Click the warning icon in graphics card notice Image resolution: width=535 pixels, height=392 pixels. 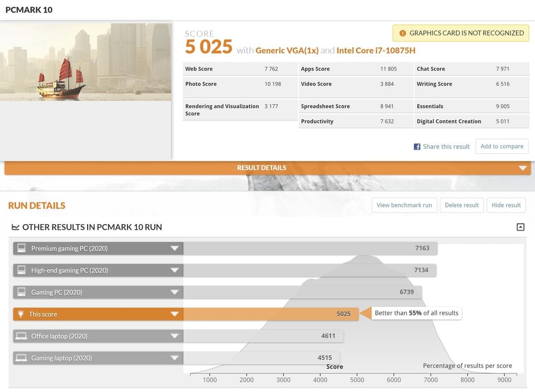[x=403, y=33]
